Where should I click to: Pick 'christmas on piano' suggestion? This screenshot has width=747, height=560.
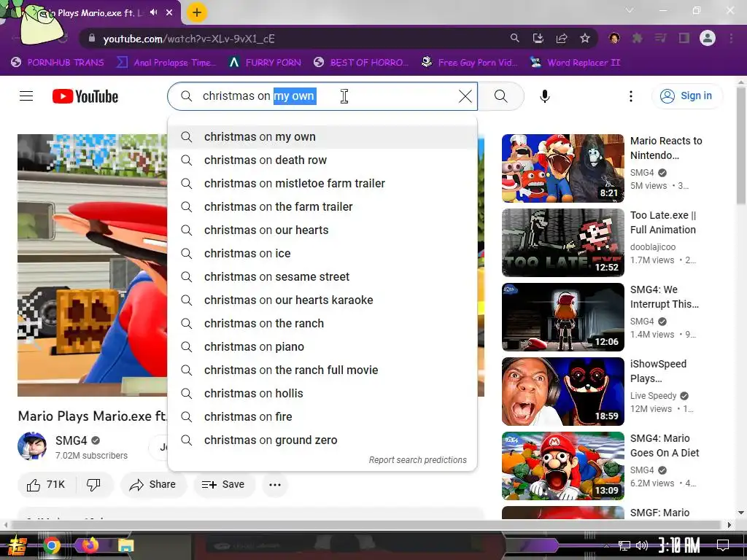click(322, 347)
